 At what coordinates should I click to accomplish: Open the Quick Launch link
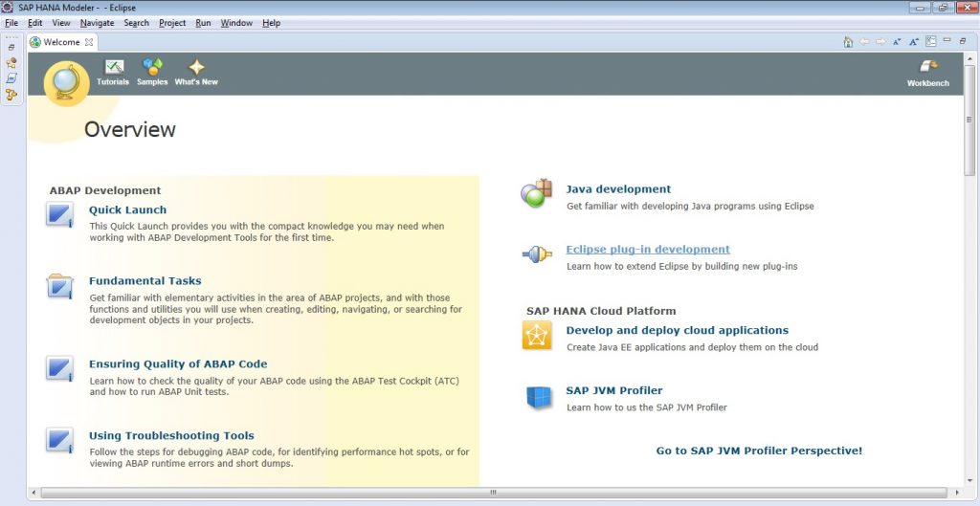127,209
